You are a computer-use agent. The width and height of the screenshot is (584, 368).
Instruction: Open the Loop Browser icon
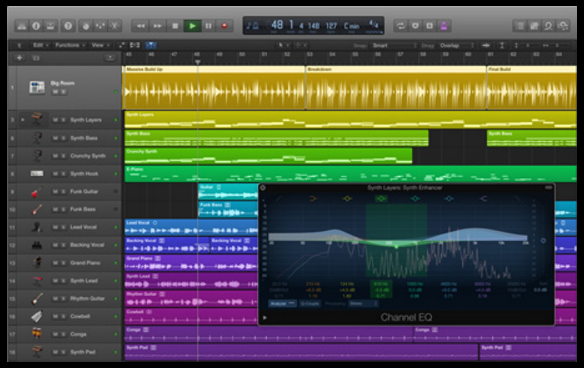[548, 26]
